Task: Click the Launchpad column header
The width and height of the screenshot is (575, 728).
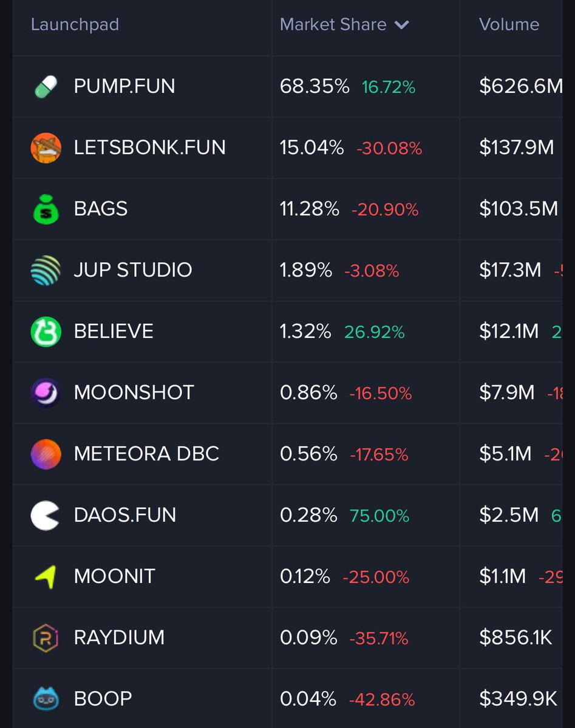Action: pyautogui.click(x=75, y=25)
